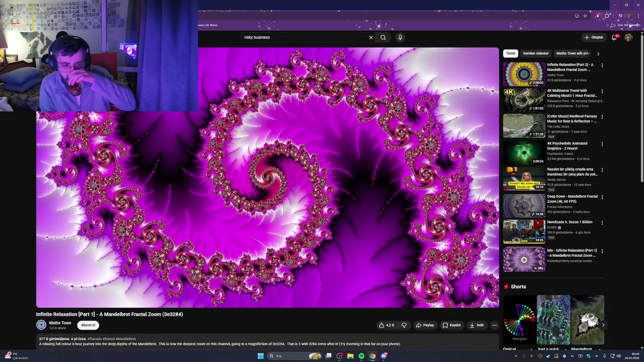Open Chrome three-dot menu
The width and height of the screenshot is (644, 362).
tap(638, 16)
